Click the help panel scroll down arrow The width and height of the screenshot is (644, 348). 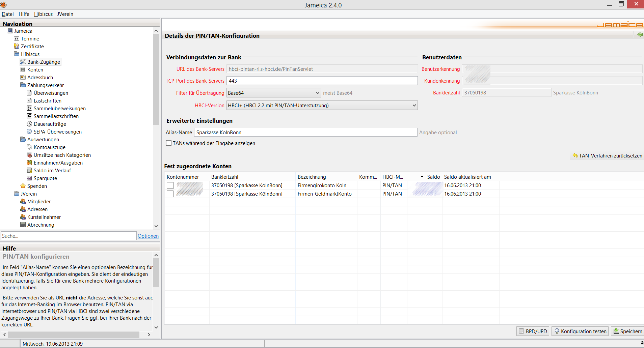156,327
